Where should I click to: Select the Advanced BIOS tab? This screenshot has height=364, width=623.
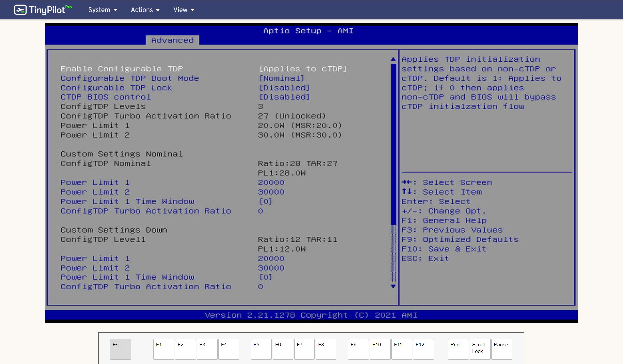coord(172,40)
